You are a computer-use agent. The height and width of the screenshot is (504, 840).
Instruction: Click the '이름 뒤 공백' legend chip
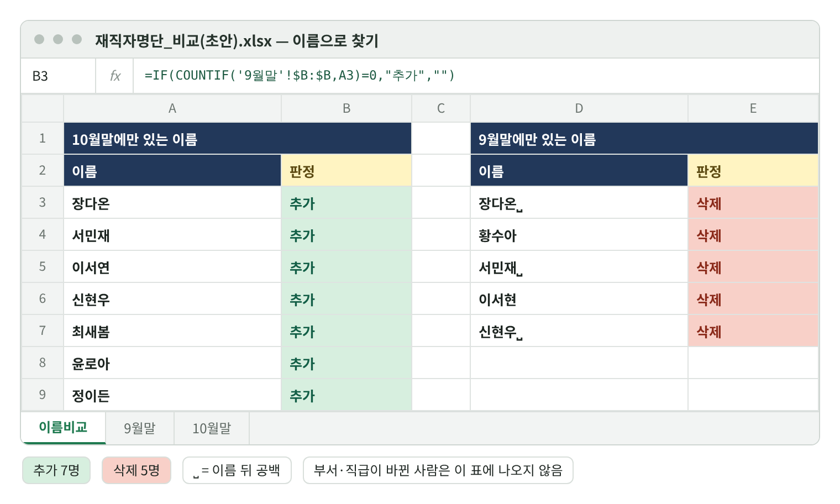(237, 470)
